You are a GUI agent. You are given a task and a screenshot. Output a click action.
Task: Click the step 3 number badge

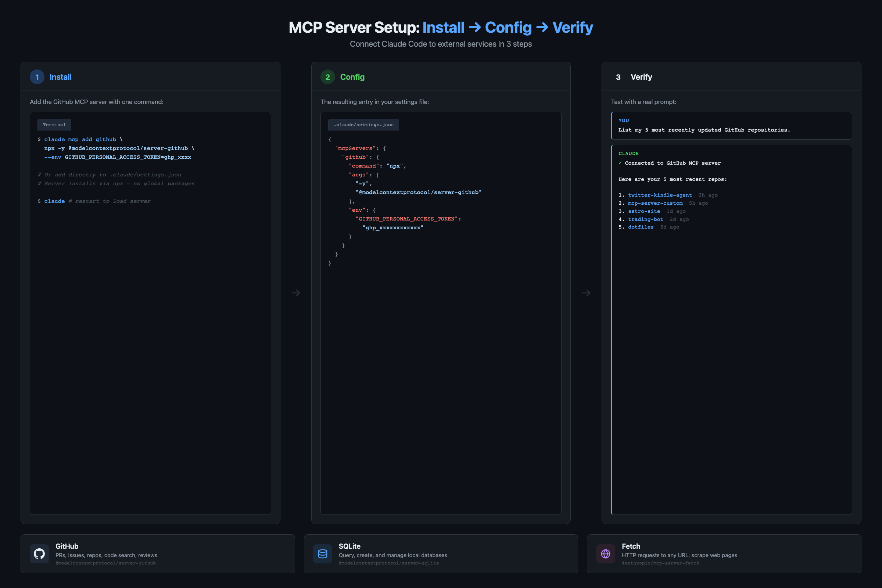pyautogui.click(x=618, y=77)
